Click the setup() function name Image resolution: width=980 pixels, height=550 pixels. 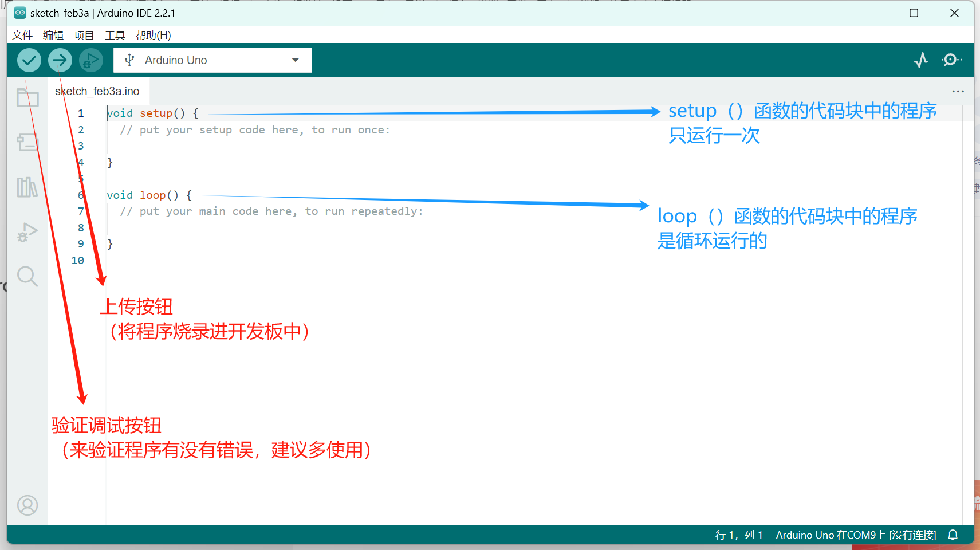click(x=156, y=113)
